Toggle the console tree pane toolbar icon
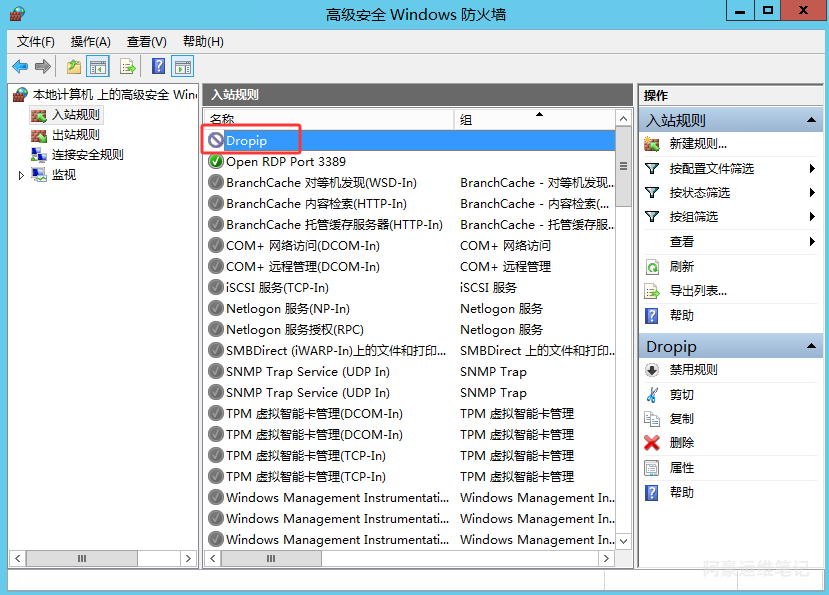 pyautogui.click(x=98, y=67)
